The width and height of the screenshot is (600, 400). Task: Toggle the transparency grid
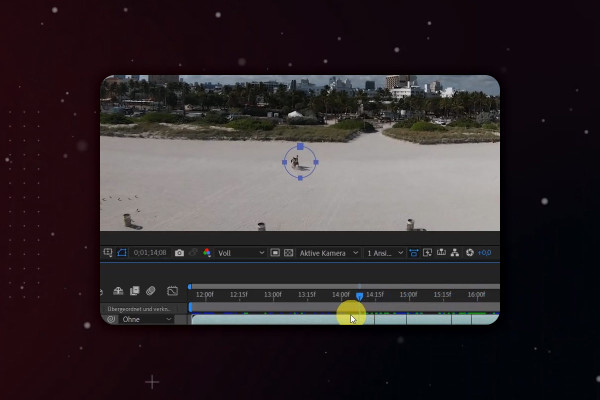(289, 253)
